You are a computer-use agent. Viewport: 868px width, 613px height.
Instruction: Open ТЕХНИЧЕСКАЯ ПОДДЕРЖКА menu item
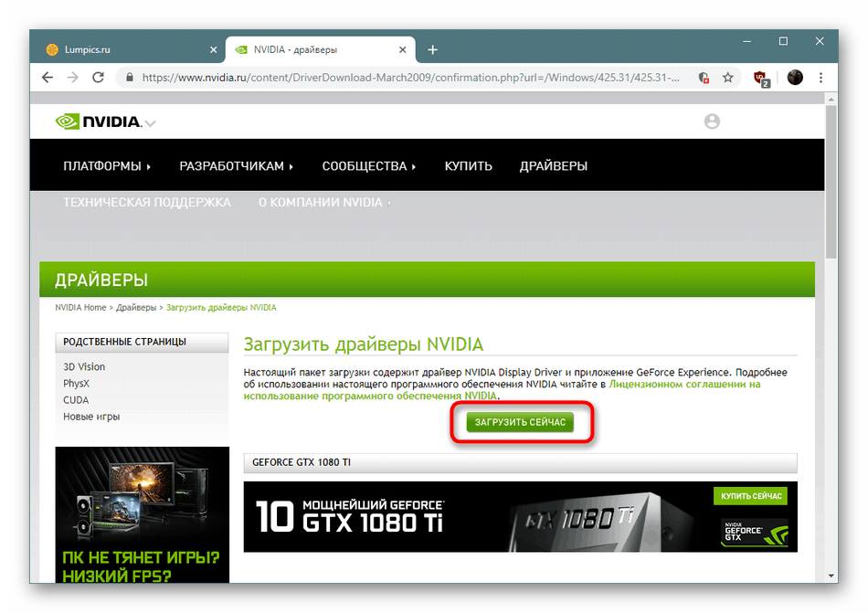click(147, 203)
